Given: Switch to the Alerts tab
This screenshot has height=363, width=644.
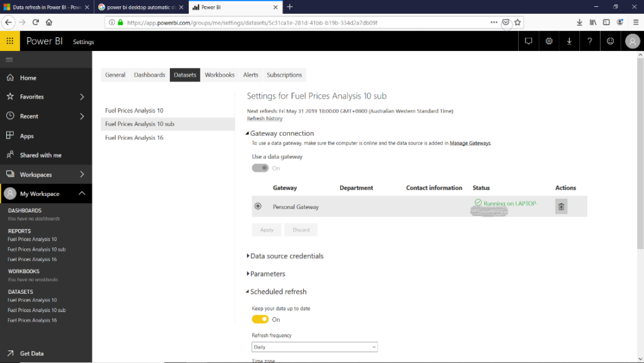Looking at the screenshot, I should point(250,75).
